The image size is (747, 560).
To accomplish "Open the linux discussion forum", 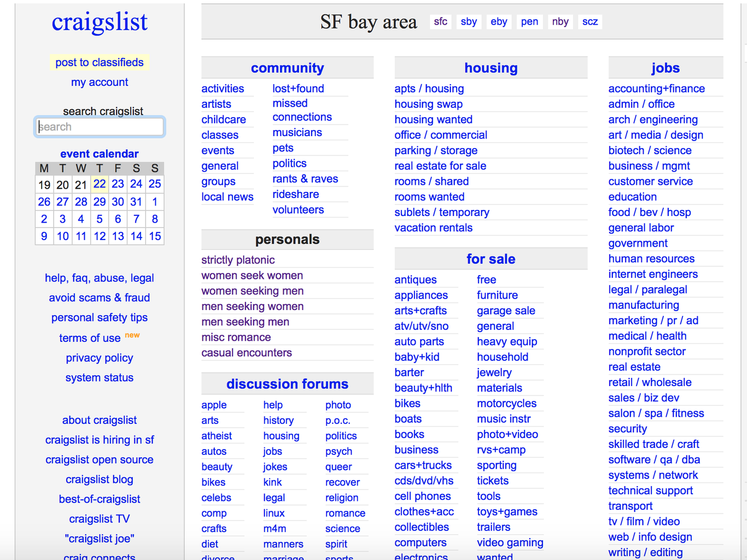I will [x=273, y=513].
